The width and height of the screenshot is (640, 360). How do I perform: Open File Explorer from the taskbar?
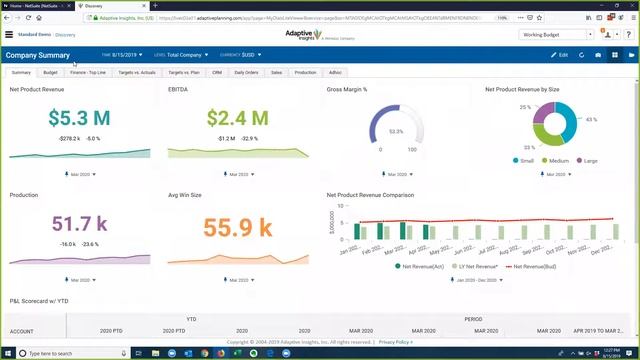[156, 353]
